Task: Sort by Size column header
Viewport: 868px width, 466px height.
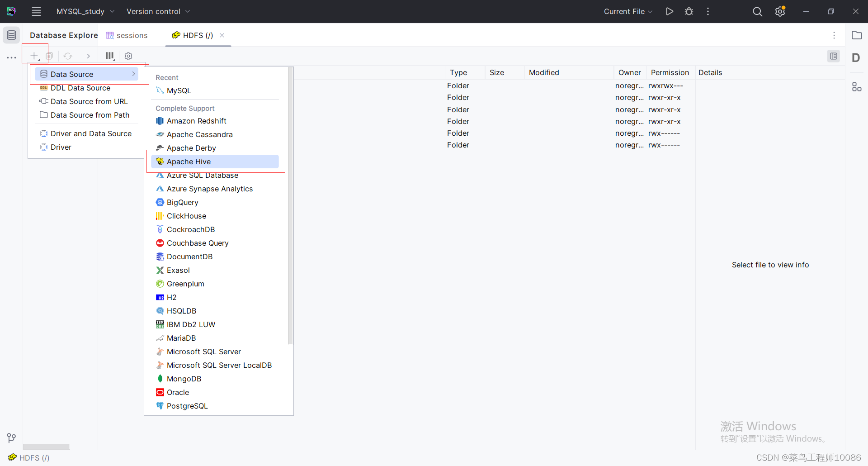Action: tap(505, 72)
